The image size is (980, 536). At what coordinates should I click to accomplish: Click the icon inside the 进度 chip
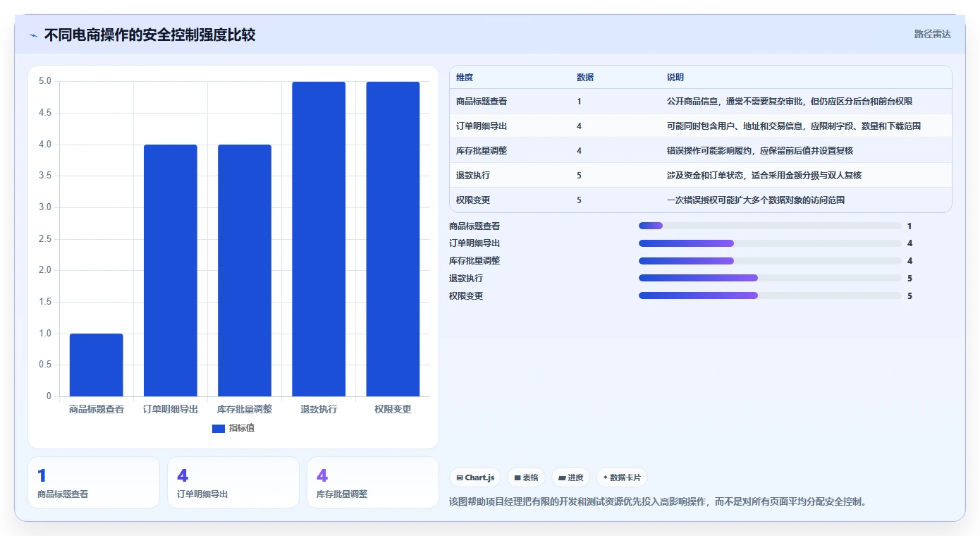[x=562, y=478]
